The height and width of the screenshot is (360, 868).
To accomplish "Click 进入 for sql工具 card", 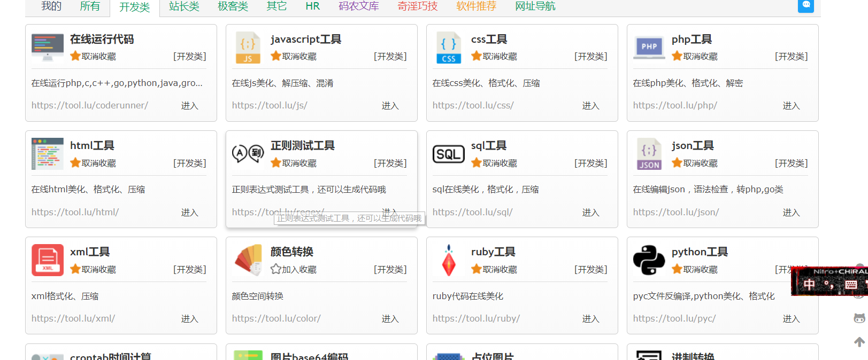I will [590, 213].
